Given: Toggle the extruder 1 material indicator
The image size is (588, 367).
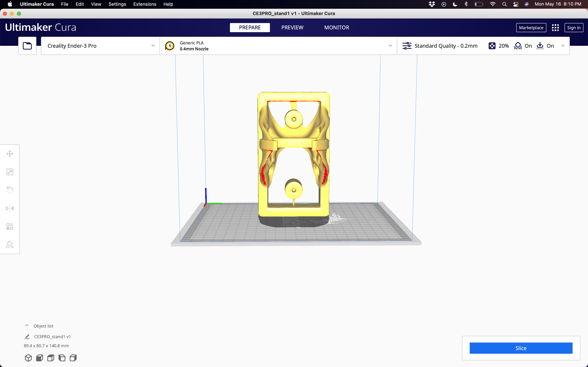Looking at the screenshot, I should pos(170,46).
